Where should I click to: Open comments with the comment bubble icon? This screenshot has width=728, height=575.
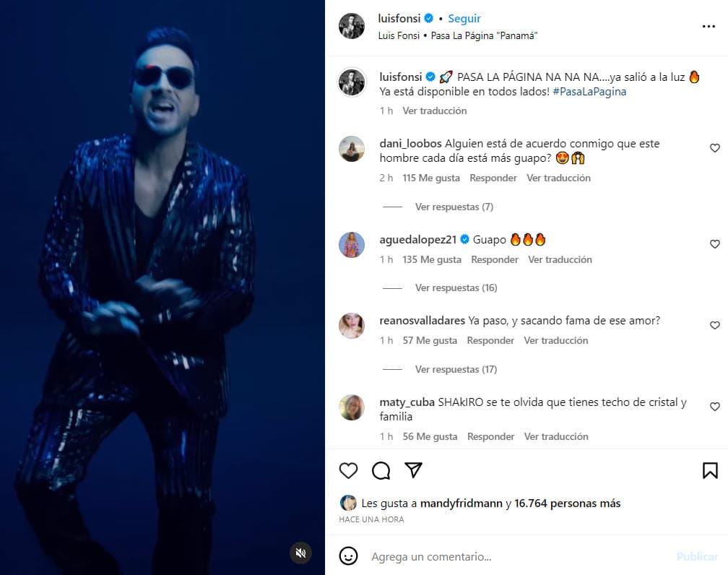coord(380,470)
